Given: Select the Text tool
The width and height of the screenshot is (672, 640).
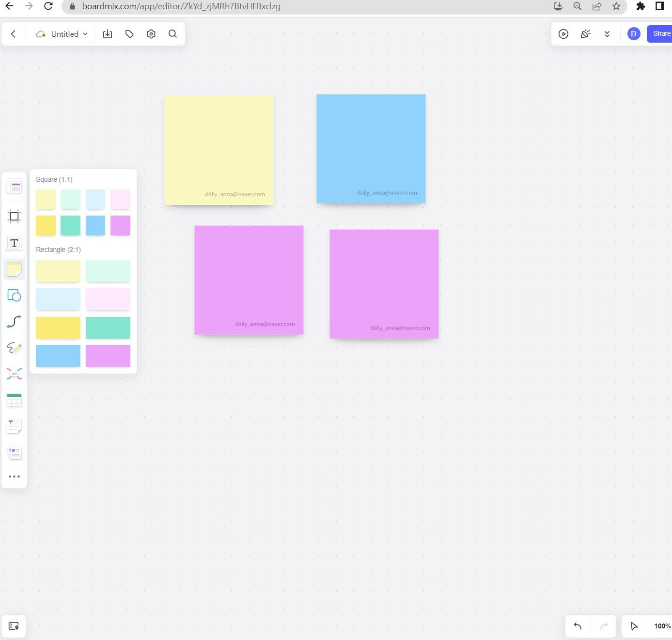Looking at the screenshot, I should pos(14,243).
